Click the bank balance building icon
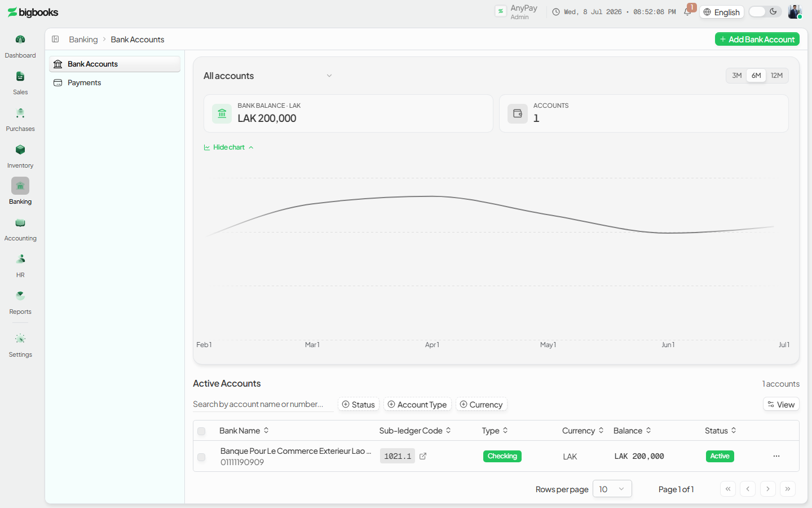812x508 pixels. click(222, 113)
